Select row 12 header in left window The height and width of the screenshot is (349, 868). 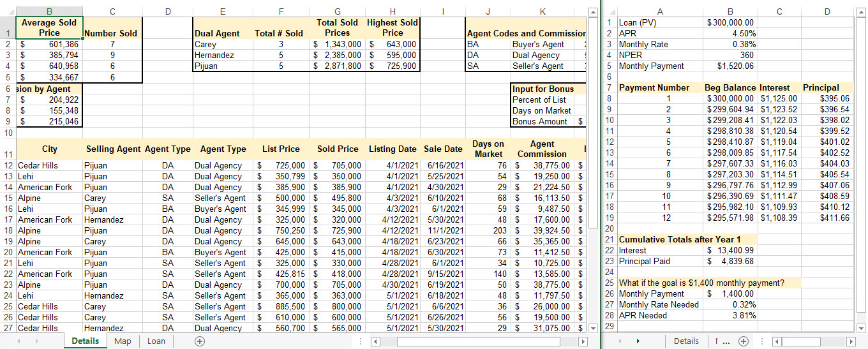coord(8,165)
